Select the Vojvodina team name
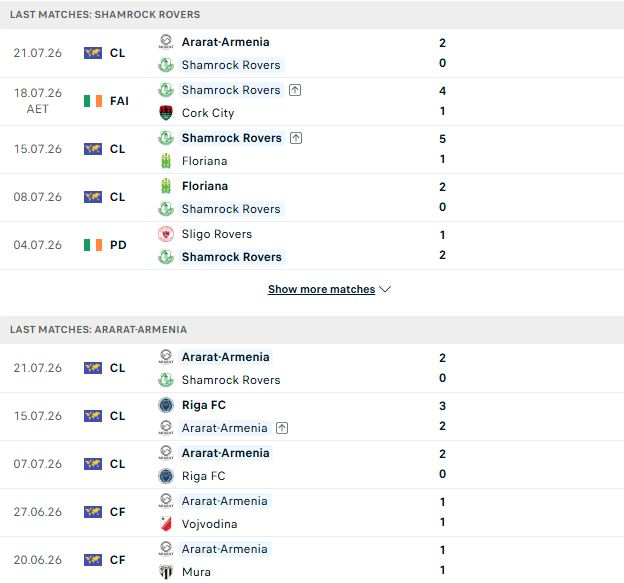Screen dimensions: 624x583 pos(209,524)
